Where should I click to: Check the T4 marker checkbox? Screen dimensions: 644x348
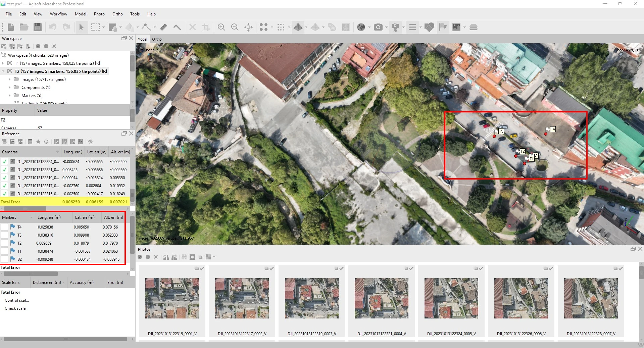pos(4,227)
